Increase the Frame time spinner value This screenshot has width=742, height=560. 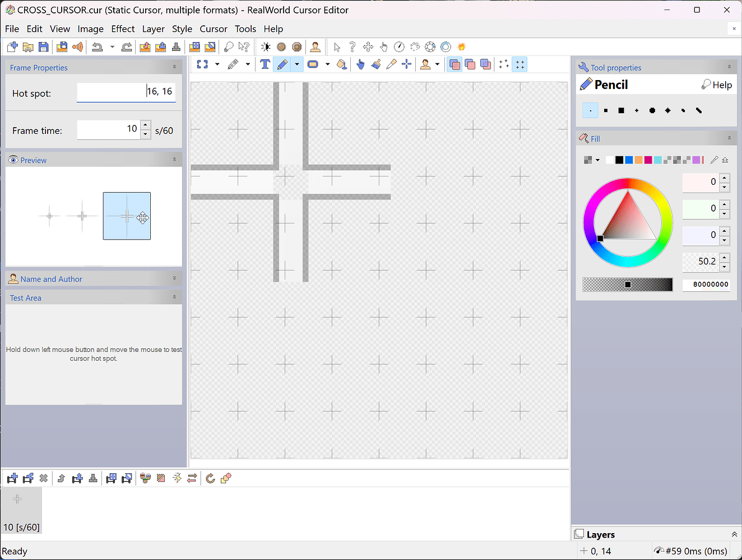[x=146, y=125]
